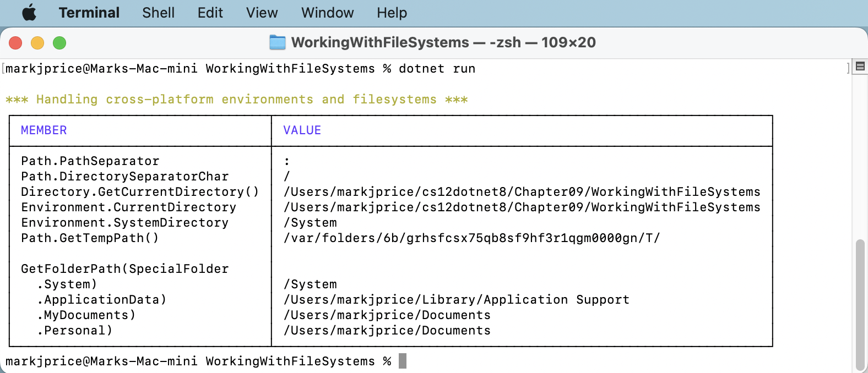Click Documents path in .Personal) row

pos(387,331)
